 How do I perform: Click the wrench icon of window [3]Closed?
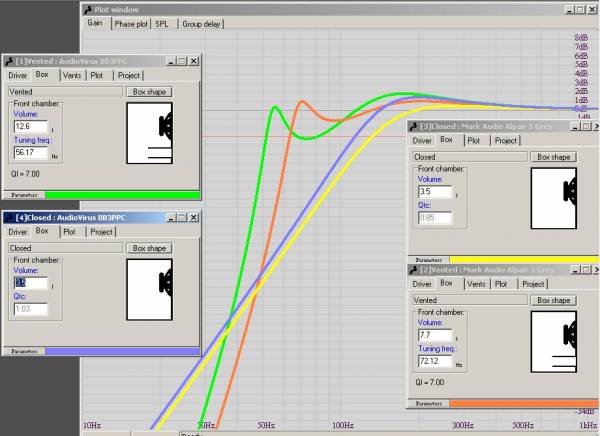[414, 127]
